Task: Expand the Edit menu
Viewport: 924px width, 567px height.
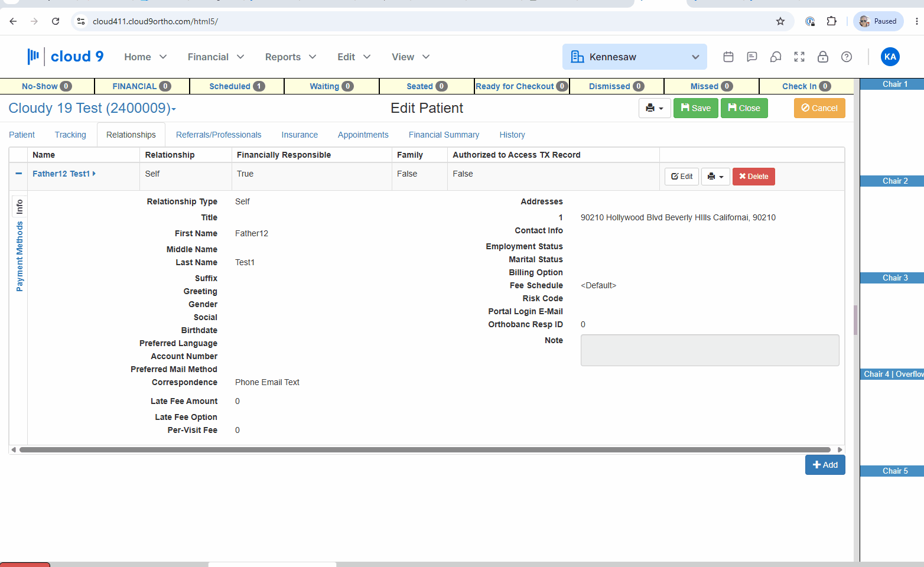Action: coord(354,57)
